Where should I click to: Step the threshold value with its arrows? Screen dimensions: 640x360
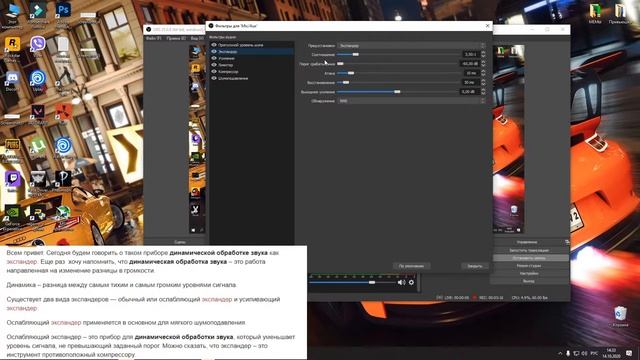483,64
